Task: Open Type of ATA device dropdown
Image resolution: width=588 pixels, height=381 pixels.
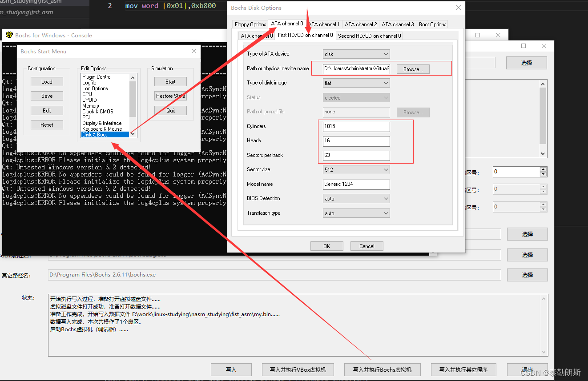Action: (x=356, y=54)
